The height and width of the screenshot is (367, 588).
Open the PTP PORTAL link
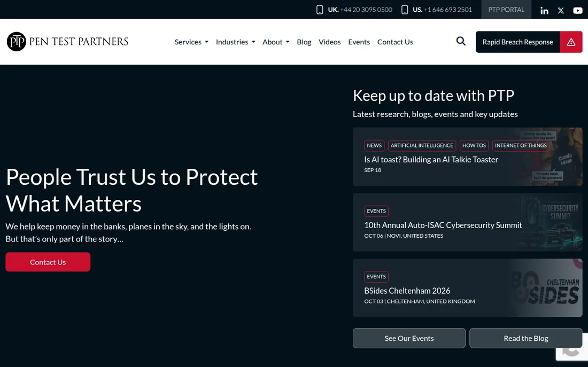pyautogui.click(x=506, y=10)
